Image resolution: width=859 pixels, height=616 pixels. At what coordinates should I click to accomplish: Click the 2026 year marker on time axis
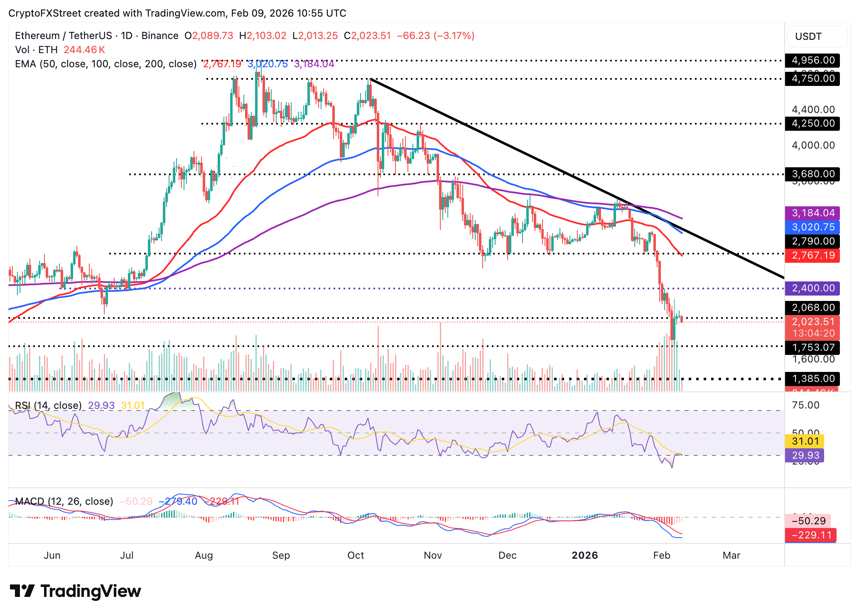[584, 555]
